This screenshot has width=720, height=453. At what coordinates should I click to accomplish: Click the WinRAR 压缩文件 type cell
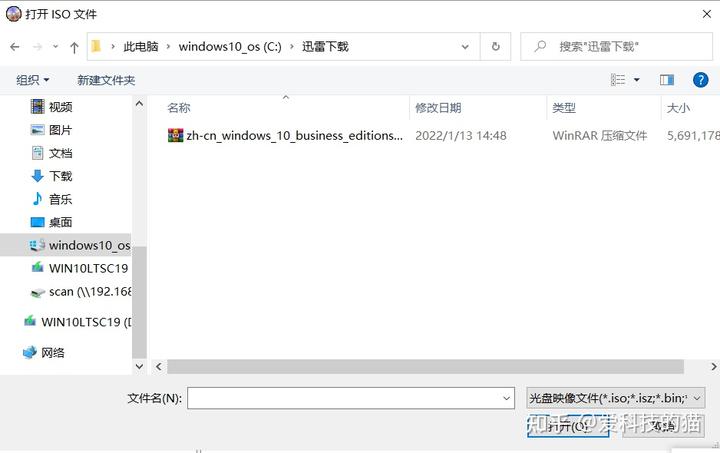600,135
